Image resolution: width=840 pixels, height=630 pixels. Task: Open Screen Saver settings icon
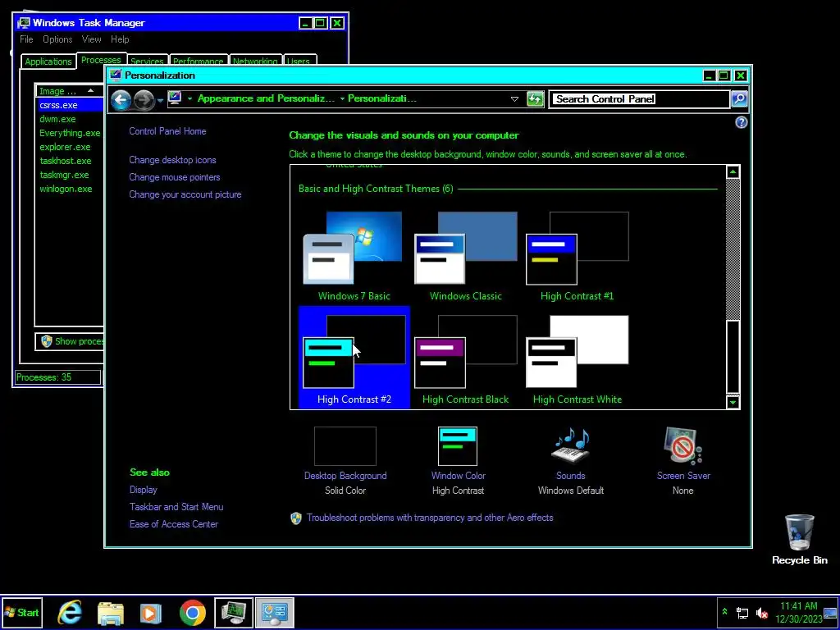click(683, 445)
